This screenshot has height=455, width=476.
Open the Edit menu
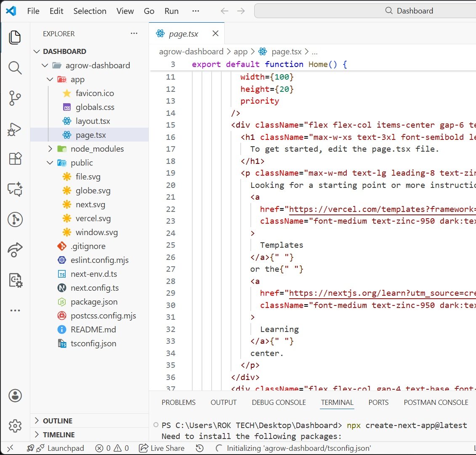coord(56,11)
